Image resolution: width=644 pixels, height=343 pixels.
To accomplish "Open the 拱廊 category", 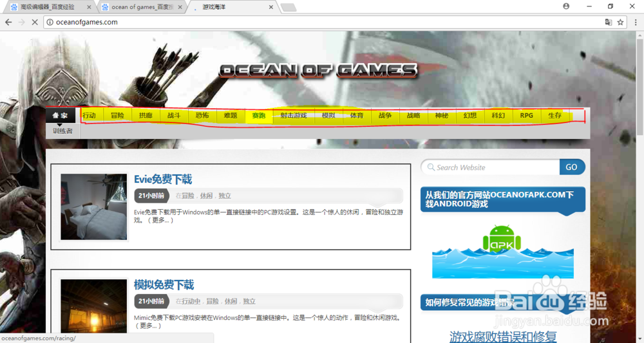I will [146, 116].
